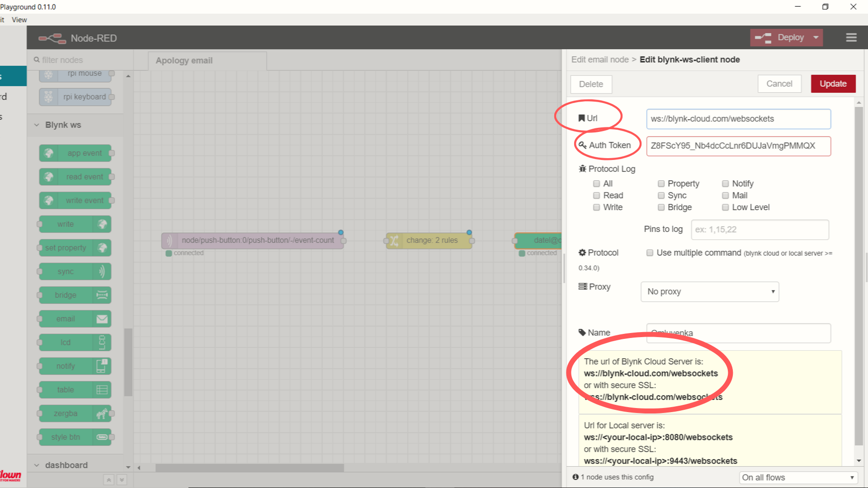
Task: Click the write event node icon
Action: coord(49,200)
